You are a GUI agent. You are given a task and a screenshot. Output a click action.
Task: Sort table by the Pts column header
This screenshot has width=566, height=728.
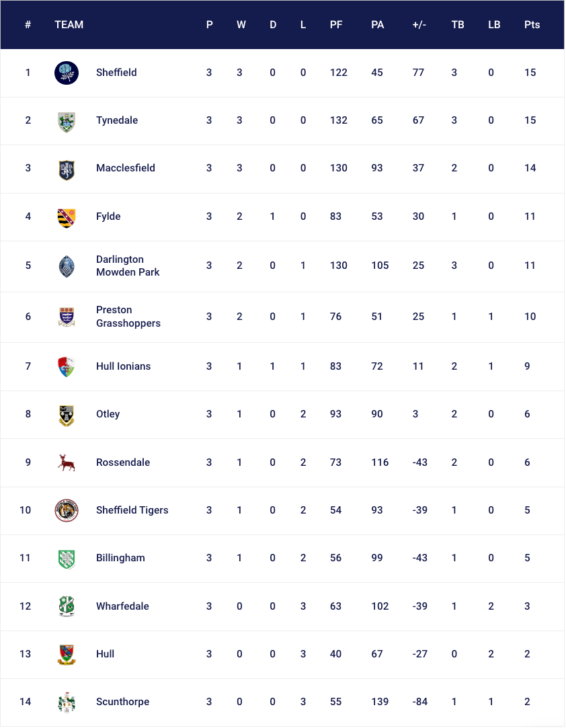tap(532, 25)
